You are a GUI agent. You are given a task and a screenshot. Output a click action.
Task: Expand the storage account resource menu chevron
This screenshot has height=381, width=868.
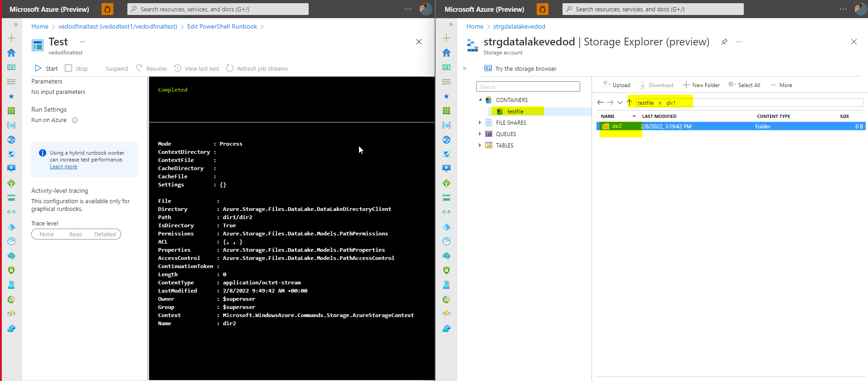(x=465, y=68)
